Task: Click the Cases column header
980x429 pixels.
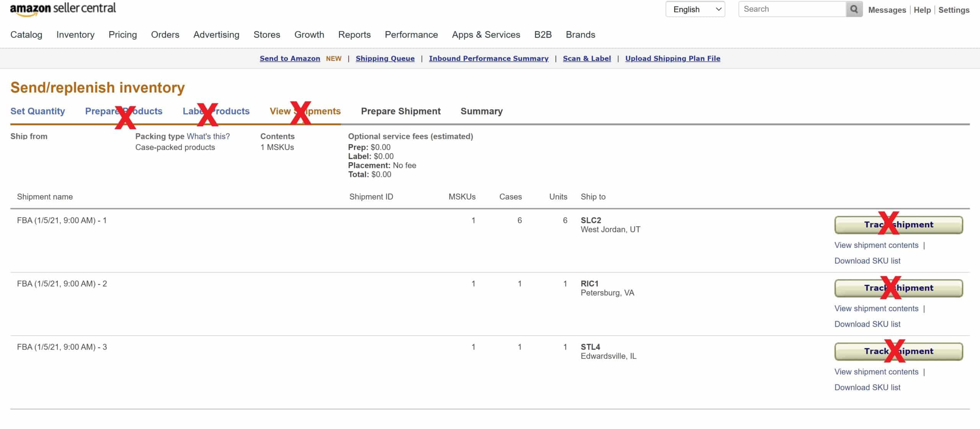Action: click(x=510, y=197)
